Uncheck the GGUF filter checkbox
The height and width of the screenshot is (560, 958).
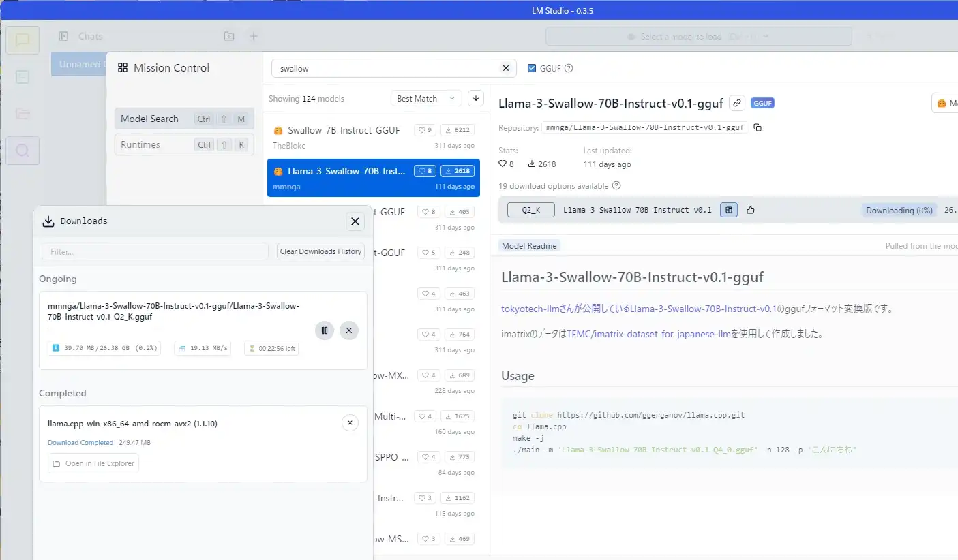point(532,68)
